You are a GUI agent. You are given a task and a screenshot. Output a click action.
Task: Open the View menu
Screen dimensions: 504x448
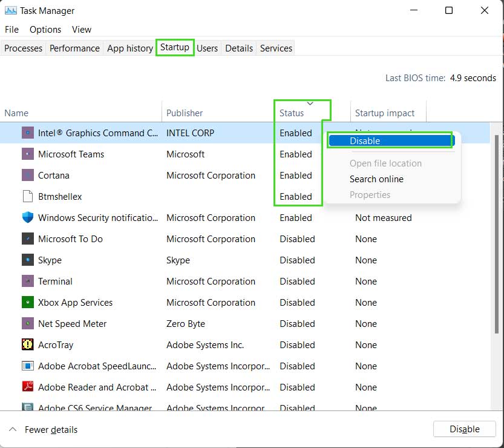82,30
